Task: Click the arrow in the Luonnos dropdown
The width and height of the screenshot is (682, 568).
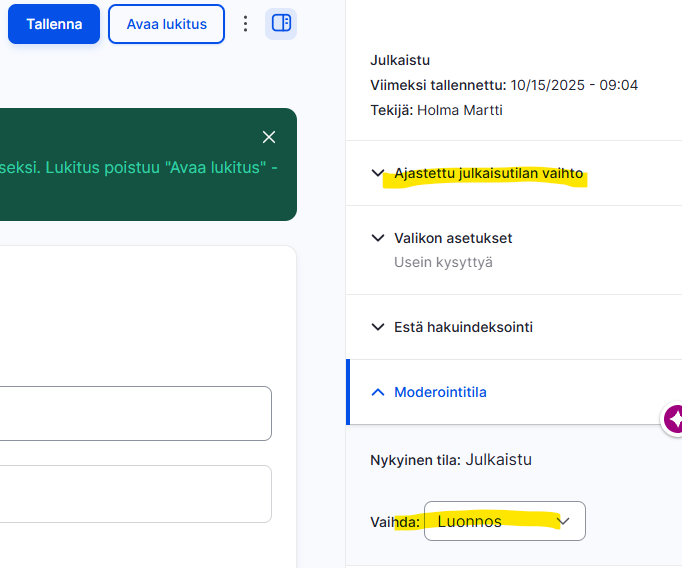Action: pyautogui.click(x=564, y=521)
